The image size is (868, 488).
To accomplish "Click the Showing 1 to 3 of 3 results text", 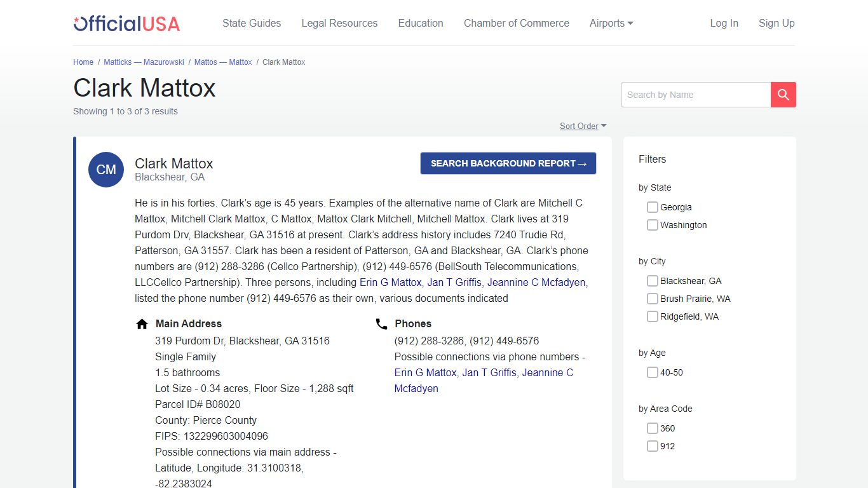I will pyautogui.click(x=126, y=112).
